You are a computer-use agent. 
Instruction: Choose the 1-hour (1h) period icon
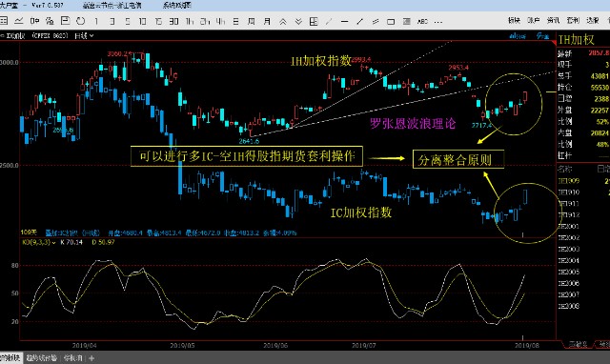click(x=190, y=21)
